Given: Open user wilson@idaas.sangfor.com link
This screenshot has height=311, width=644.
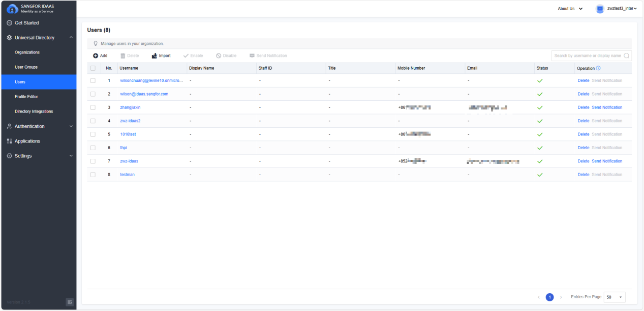Looking at the screenshot, I should [144, 94].
